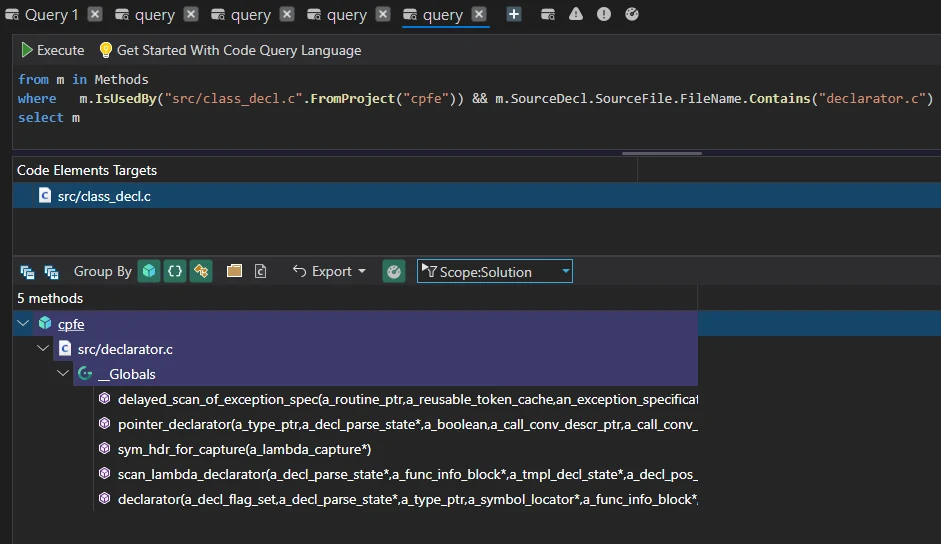The width and height of the screenshot is (941, 544).
Task: Close the fourth query tab
Action: [x=383, y=14]
